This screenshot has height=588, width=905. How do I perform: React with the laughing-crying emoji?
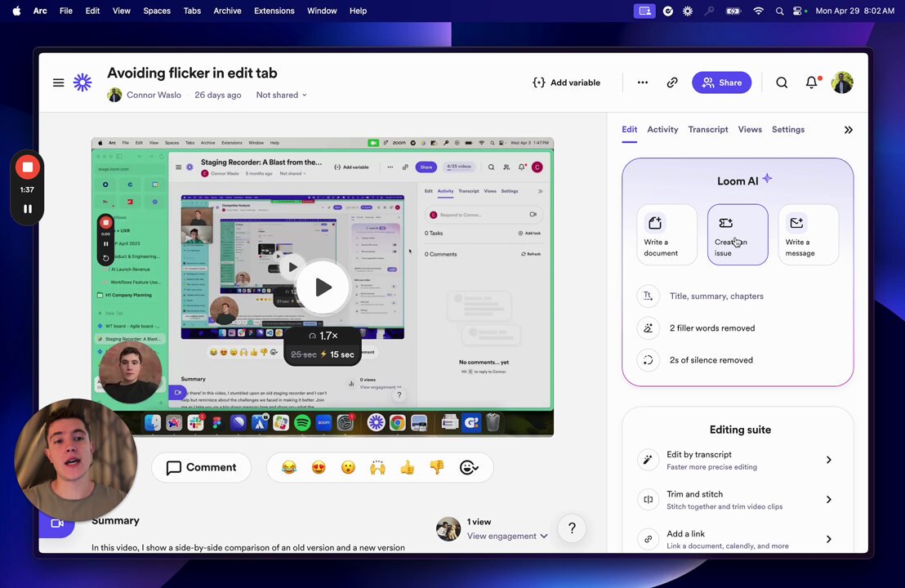[x=289, y=467]
